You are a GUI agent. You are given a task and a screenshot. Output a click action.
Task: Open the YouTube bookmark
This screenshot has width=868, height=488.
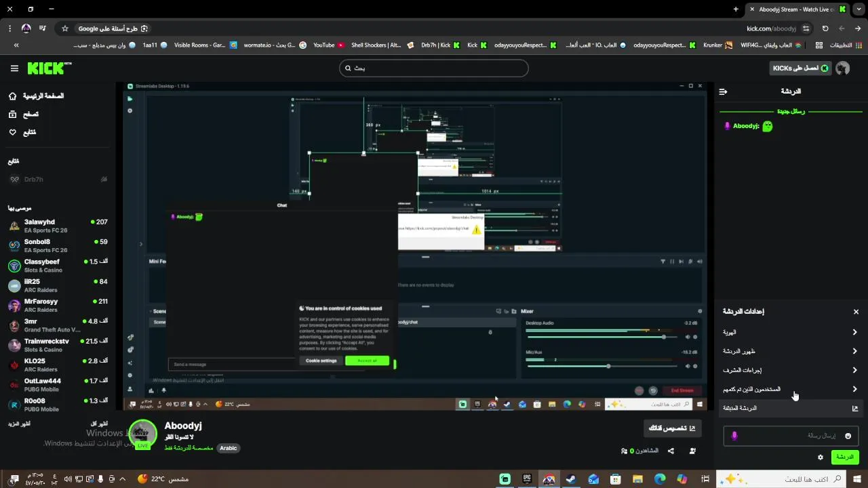329,45
